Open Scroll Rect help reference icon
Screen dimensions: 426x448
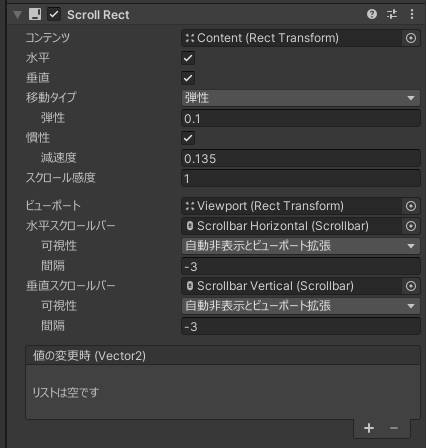pos(372,14)
